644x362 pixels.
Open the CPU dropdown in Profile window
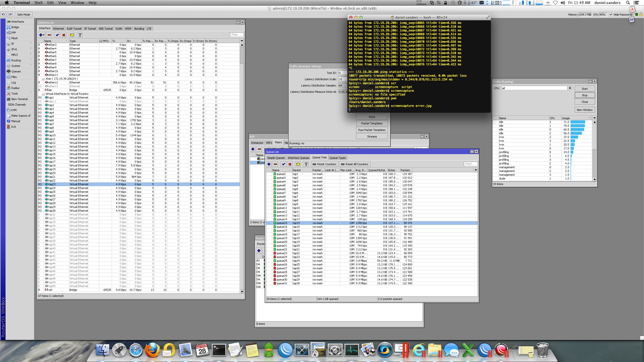tap(570, 88)
